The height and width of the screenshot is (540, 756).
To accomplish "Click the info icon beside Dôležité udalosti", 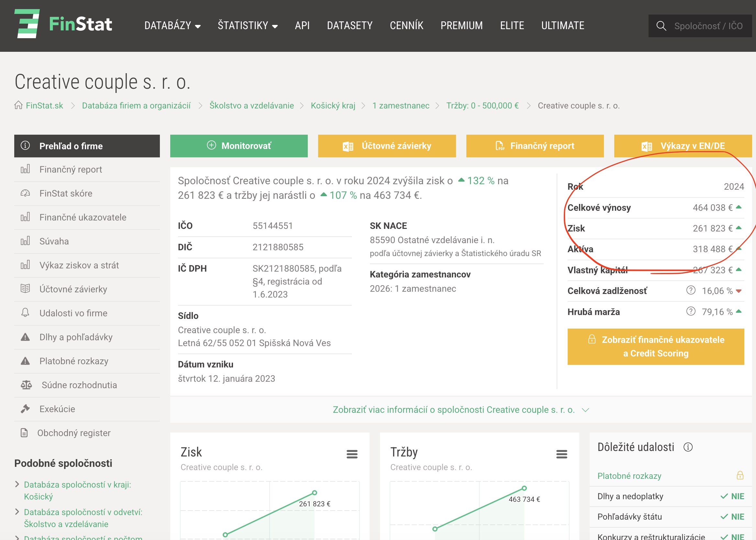I will [688, 447].
